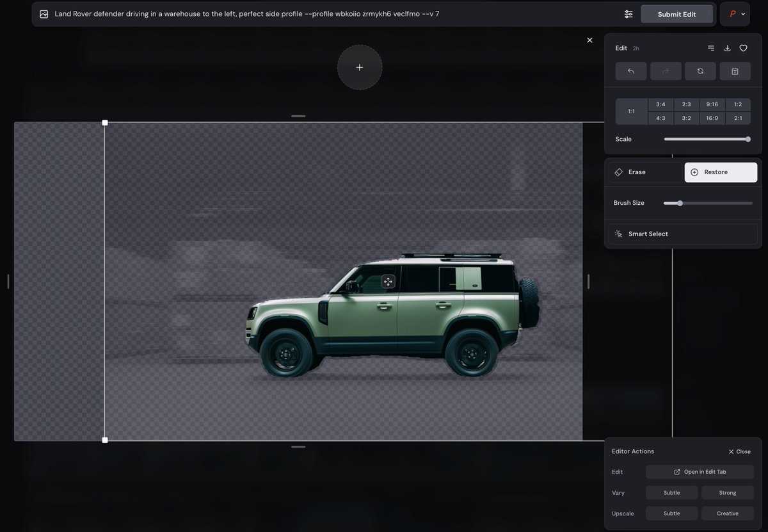Click the right edge canvas handle
The image size is (768, 532).
point(588,282)
